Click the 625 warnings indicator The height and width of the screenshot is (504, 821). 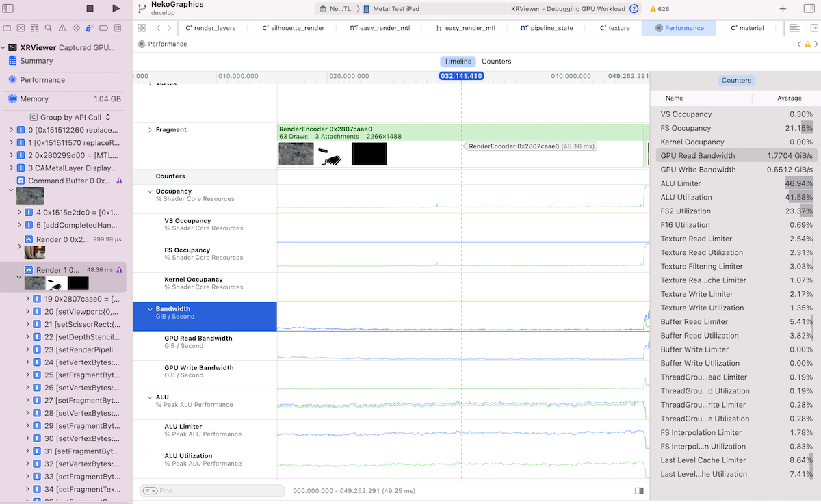[x=659, y=9]
